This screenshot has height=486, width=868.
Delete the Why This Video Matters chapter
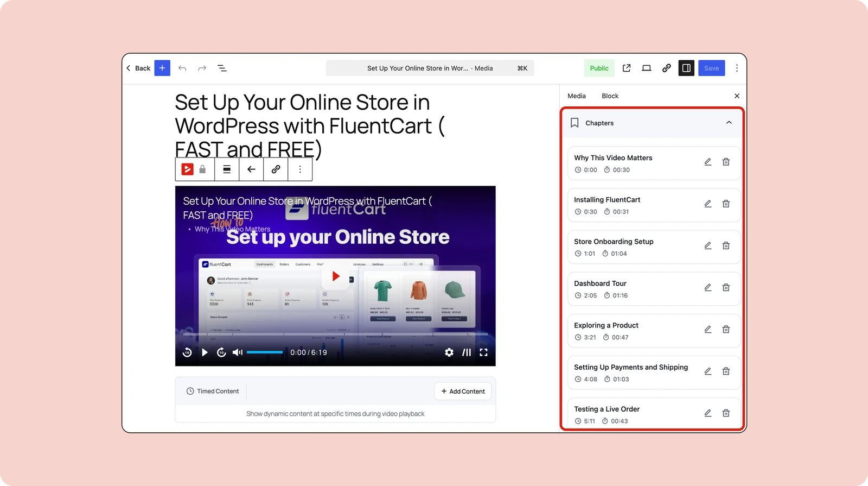(726, 162)
